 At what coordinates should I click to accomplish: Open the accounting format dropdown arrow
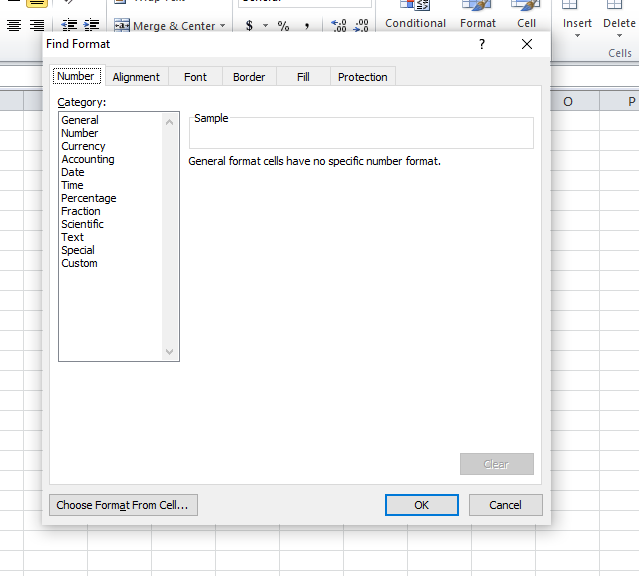pos(265,26)
